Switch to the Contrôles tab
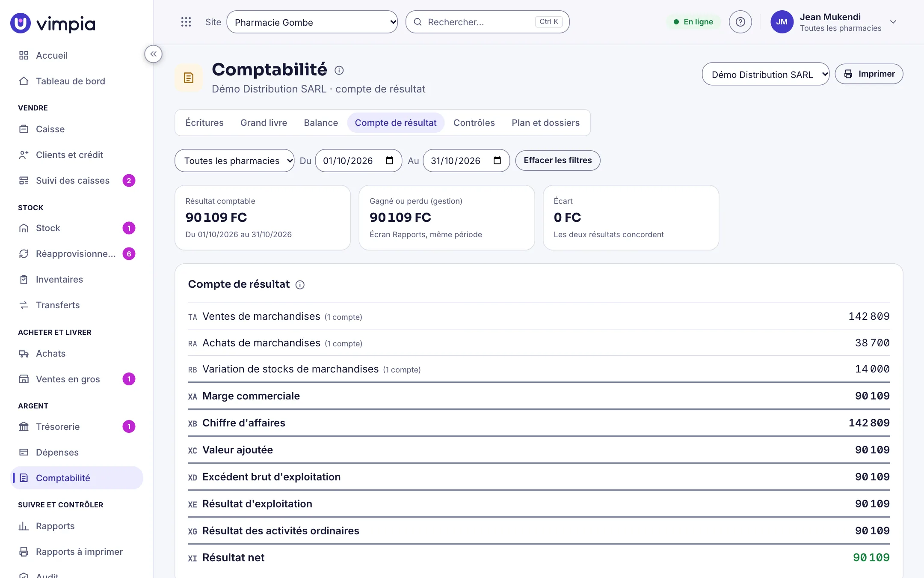This screenshot has height=578, width=924. [474, 123]
